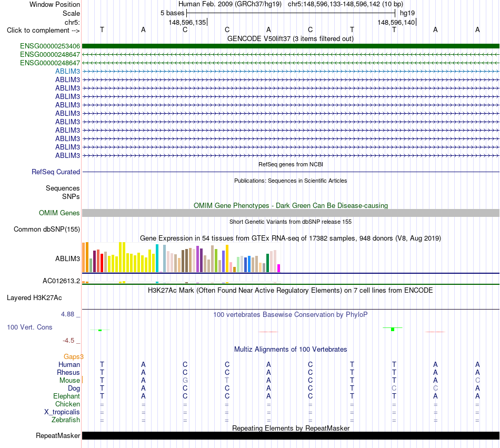
Task: Click the Scale label
Action: click(71, 13)
